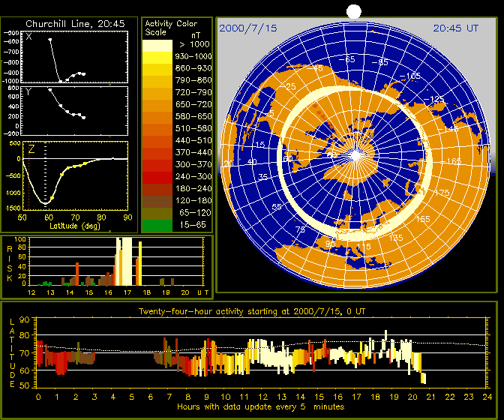Click the white sun marker above the map
Image resolution: width=504 pixels, height=420 pixels.
point(354,11)
